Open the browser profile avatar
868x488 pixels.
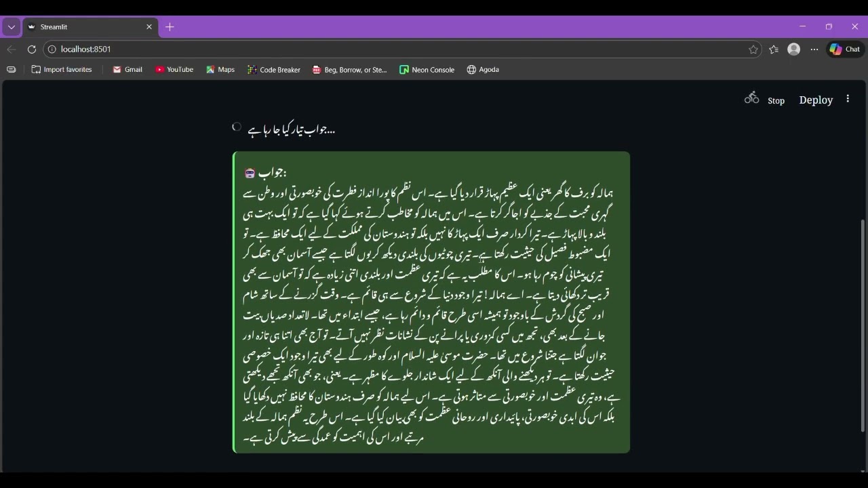coord(794,49)
